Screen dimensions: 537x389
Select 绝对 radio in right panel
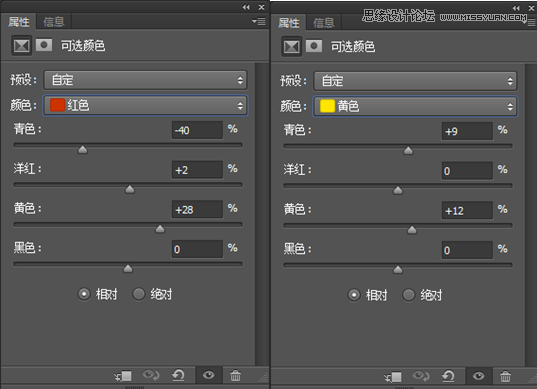(409, 295)
